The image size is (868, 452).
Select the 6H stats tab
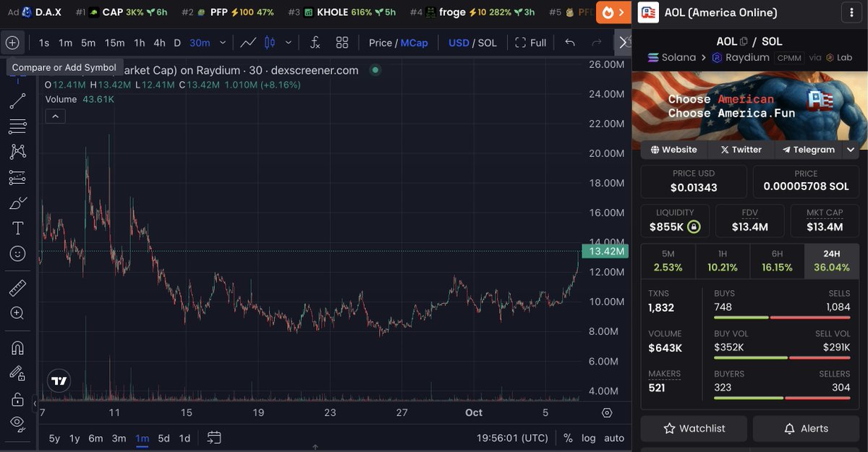777,261
